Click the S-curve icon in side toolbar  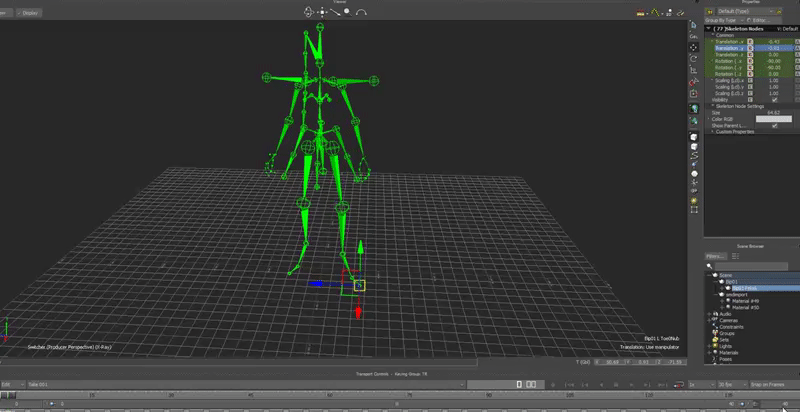point(694,156)
